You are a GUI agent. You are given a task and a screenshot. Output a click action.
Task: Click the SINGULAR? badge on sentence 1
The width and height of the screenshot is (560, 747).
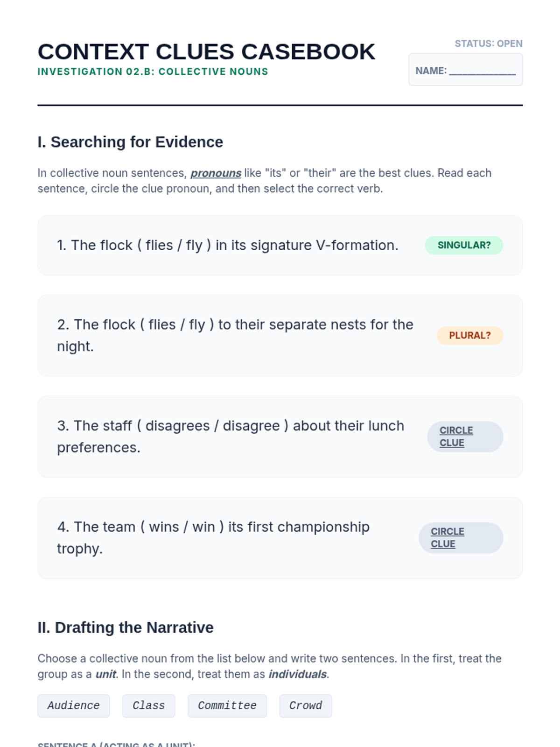click(464, 245)
